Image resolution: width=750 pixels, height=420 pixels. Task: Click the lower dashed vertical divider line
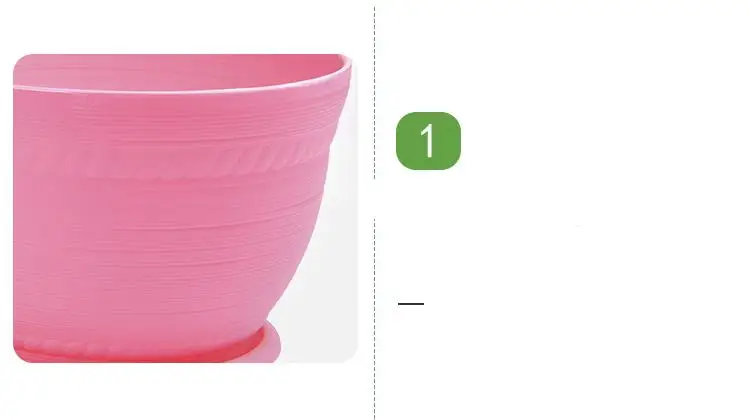click(x=375, y=319)
